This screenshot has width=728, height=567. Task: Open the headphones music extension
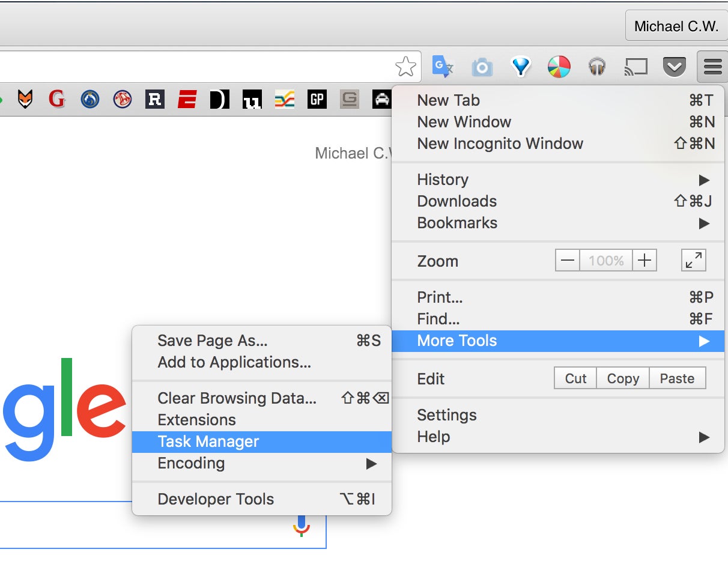coord(596,67)
